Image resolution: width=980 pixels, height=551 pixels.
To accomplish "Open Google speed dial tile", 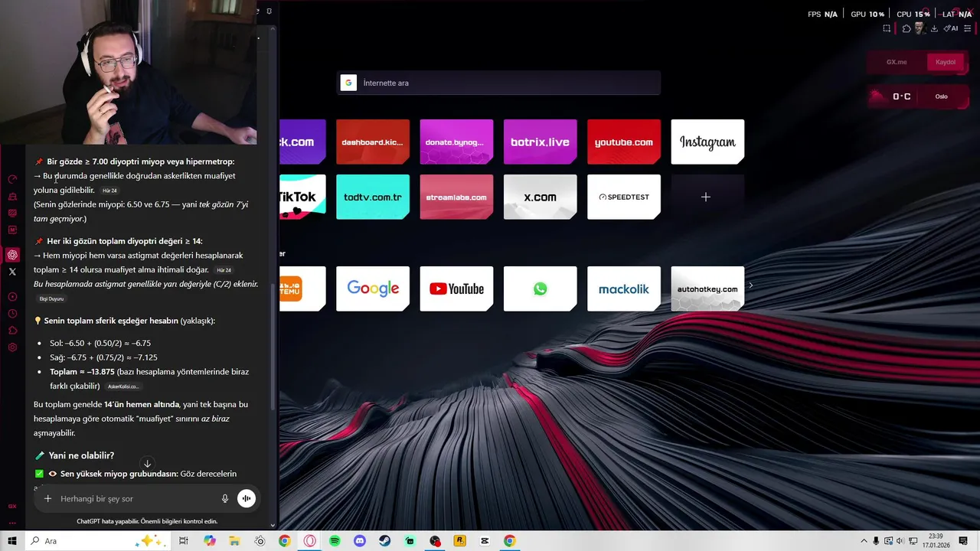I will click(x=373, y=289).
